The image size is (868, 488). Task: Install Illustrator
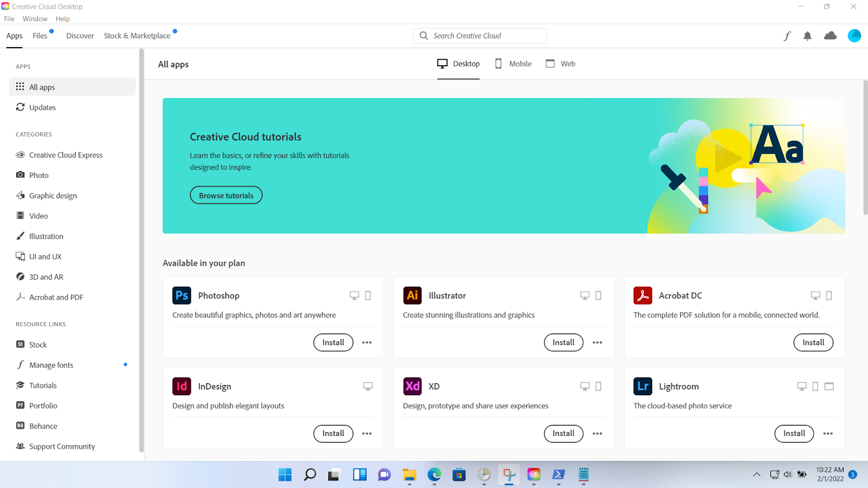[x=564, y=343]
